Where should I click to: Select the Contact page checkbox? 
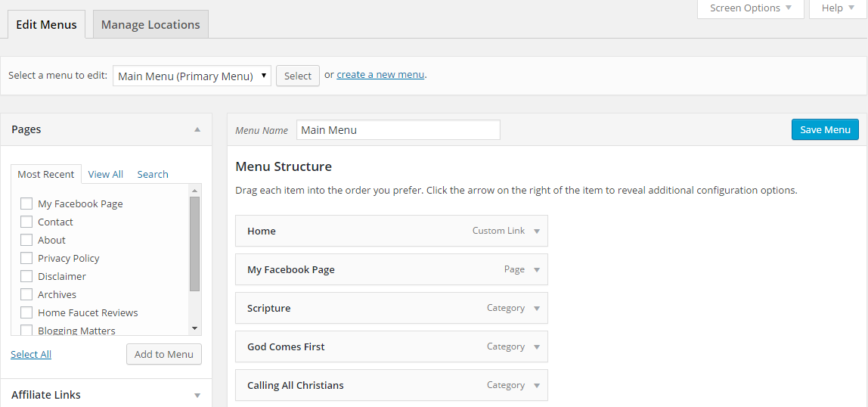tap(26, 222)
